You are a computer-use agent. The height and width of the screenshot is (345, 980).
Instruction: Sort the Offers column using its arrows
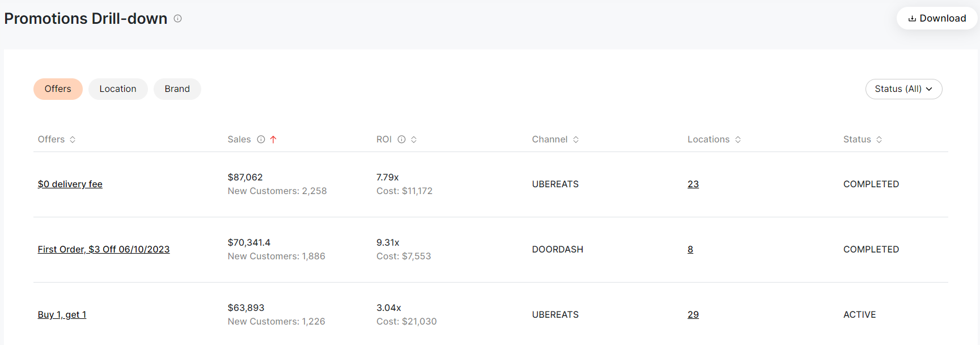73,140
